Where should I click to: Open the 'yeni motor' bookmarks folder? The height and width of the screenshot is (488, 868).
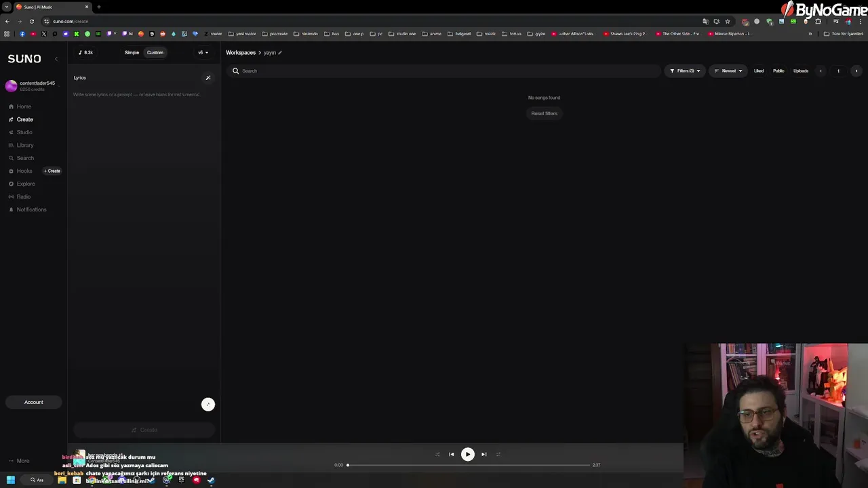pos(242,34)
